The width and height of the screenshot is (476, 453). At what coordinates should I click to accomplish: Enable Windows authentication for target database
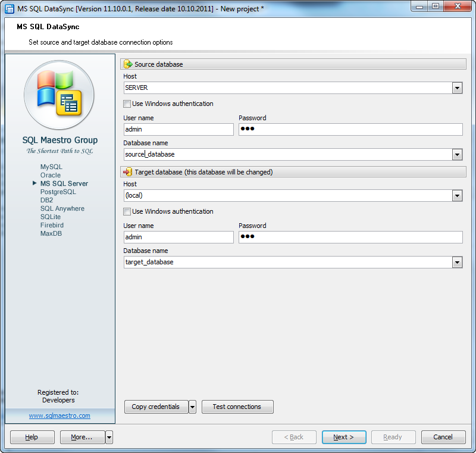pos(127,211)
